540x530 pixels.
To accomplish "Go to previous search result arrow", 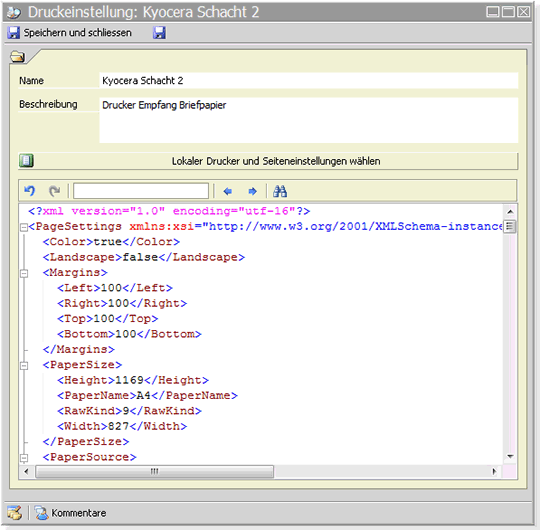I will [228, 191].
